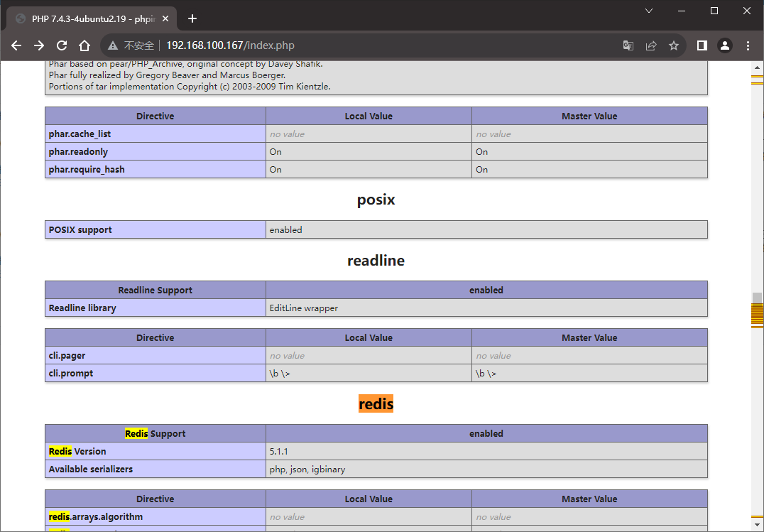Click the scrollbar down arrow
Screen dimensions: 764x532
tap(757, 525)
